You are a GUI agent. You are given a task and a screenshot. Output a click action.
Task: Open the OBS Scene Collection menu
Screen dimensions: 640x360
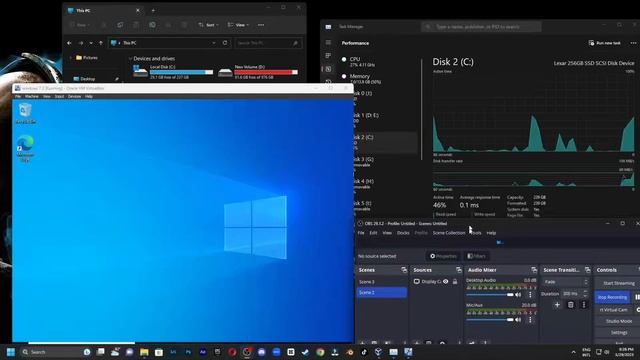pyautogui.click(x=449, y=233)
